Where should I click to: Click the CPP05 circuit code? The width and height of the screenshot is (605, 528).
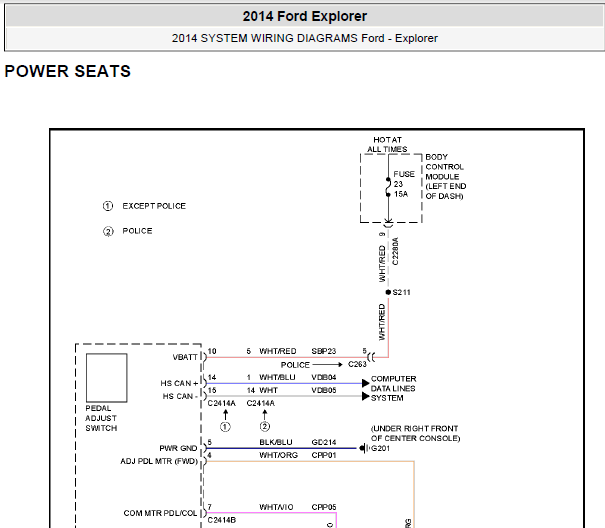[324, 507]
